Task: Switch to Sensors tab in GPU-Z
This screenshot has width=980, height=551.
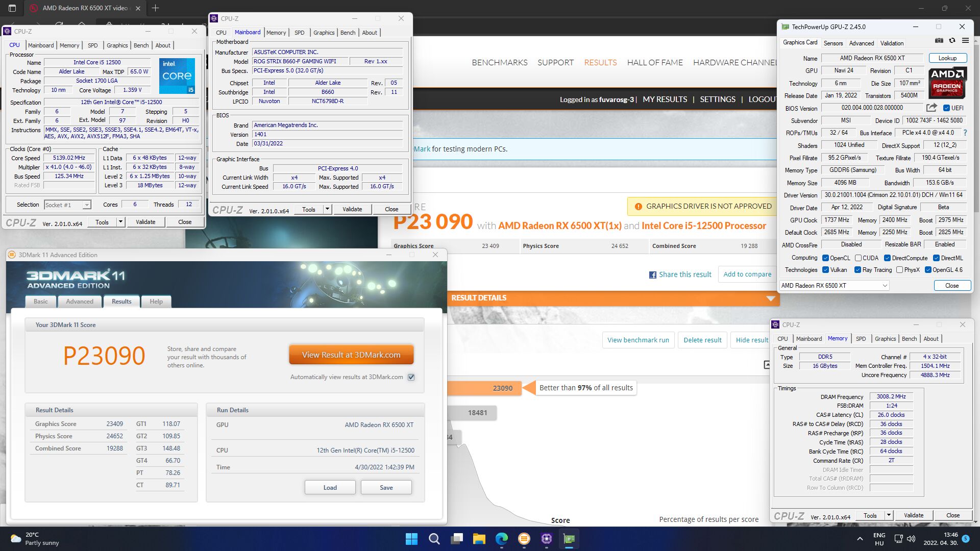Action: coord(833,43)
